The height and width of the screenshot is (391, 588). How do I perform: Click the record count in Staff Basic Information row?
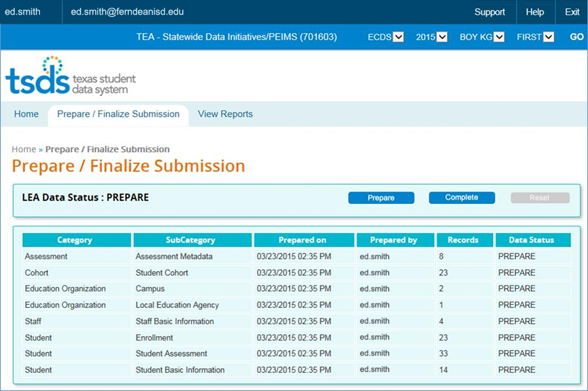442,321
